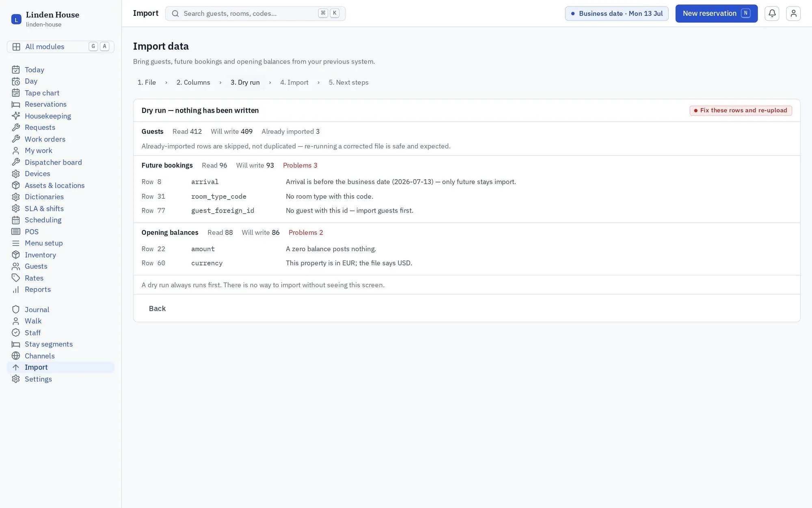Open the user profile icon
The image size is (812, 508).
(793, 13)
